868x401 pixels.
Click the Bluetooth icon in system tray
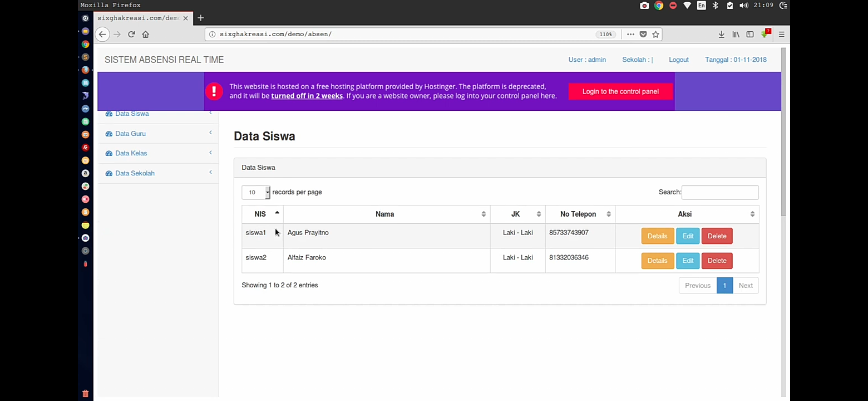coord(716,6)
